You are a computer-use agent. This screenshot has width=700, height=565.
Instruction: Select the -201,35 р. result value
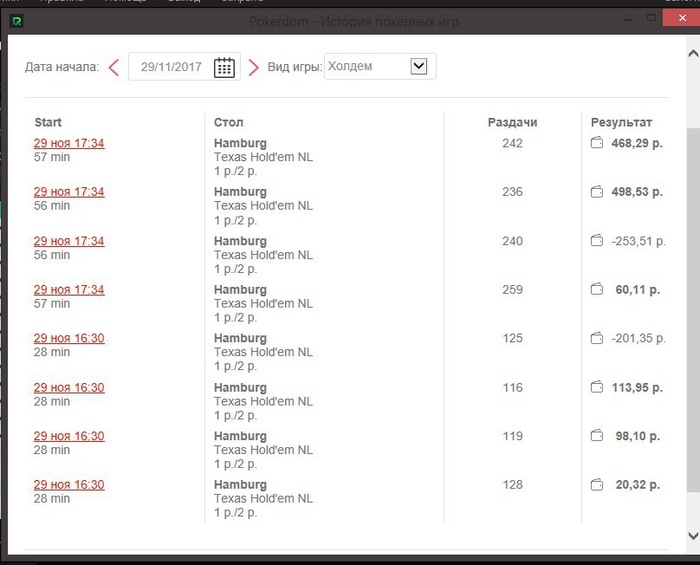pos(638,338)
